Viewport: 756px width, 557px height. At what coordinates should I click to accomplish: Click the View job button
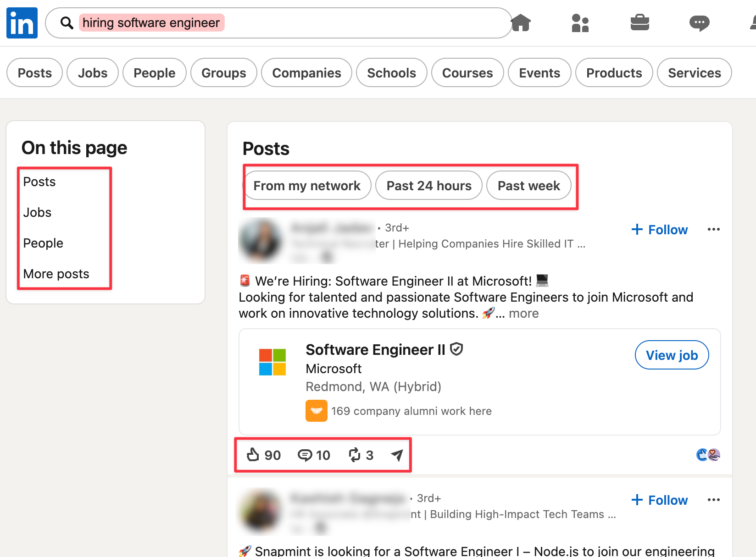coord(672,355)
